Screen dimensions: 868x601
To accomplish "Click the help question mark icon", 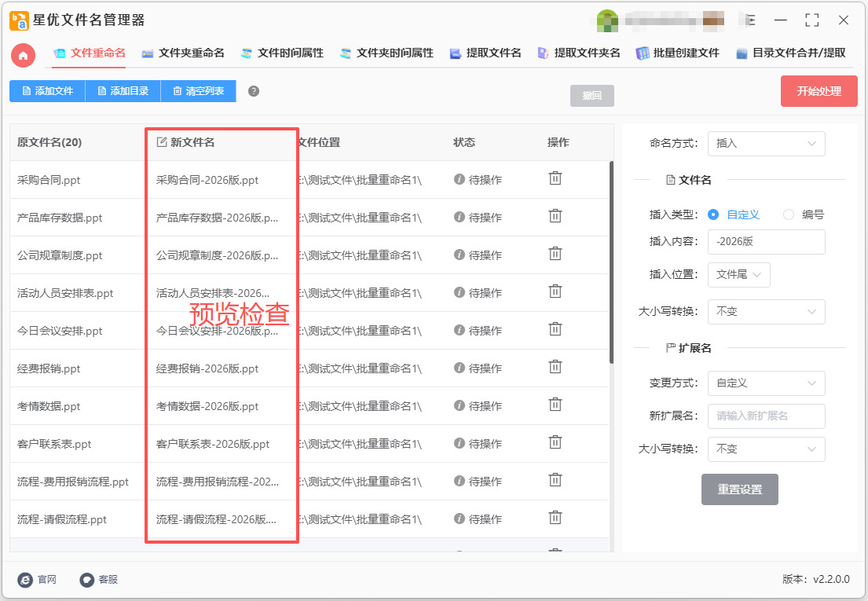I will (254, 91).
